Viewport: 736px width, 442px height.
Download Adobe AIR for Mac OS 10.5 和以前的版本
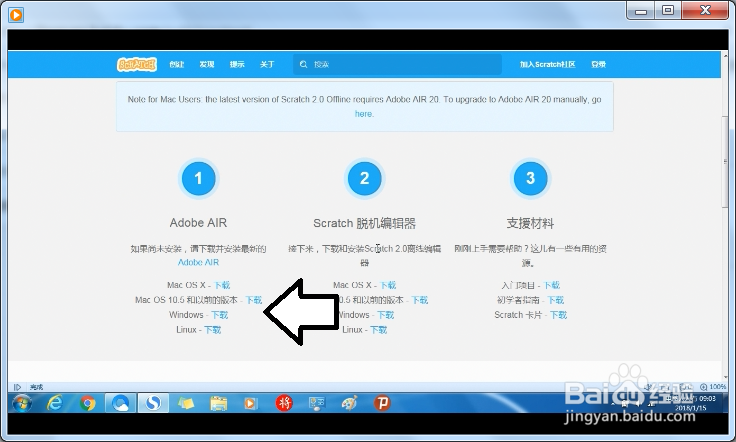click(254, 300)
